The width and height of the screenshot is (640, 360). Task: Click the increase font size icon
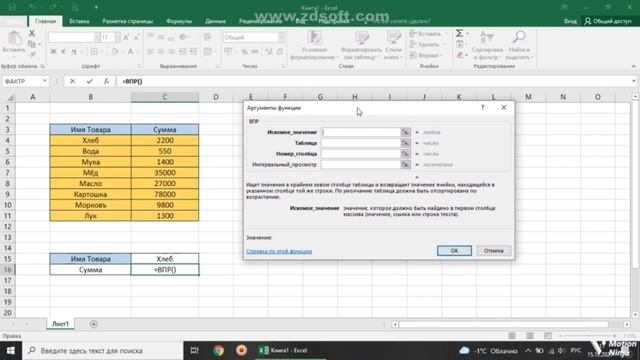126,38
